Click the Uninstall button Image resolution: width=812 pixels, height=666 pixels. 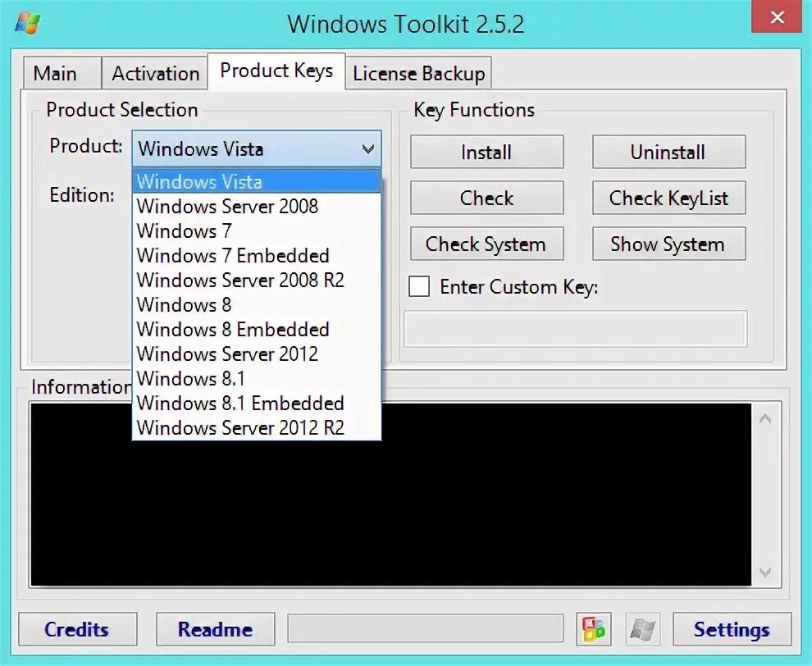click(668, 152)
